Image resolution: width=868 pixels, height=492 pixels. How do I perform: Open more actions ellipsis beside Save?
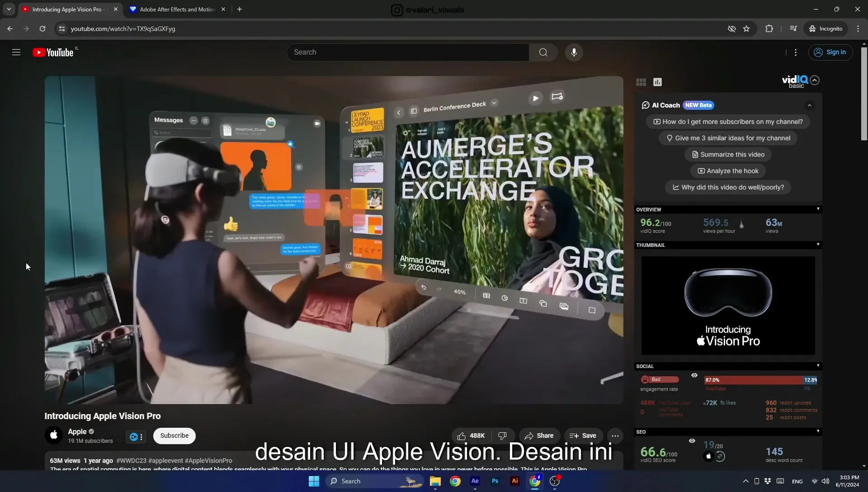(615, 435)
